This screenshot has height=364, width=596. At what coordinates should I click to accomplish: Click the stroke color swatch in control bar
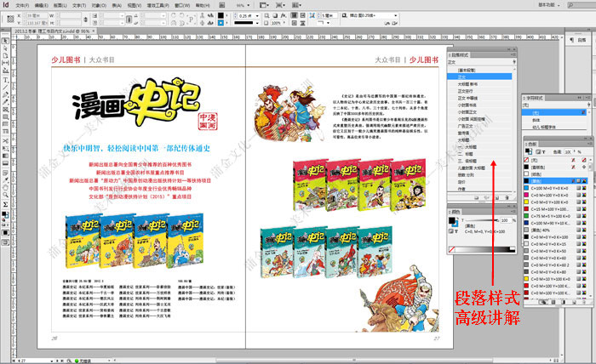[x=221, y=23]
